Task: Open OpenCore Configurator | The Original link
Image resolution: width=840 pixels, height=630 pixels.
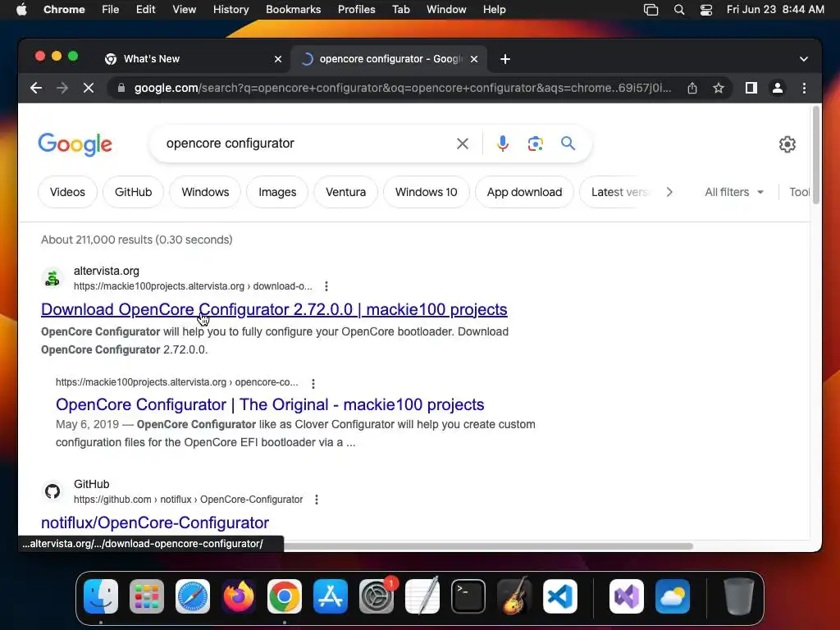Action: [270, 404]
